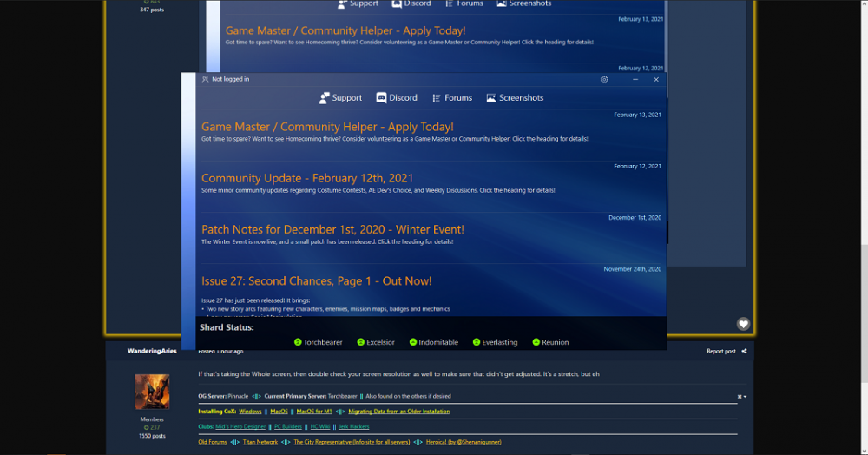Screen dimensions: 868x455
Task: Open Old Forums link
Action: tap(213, 442)
